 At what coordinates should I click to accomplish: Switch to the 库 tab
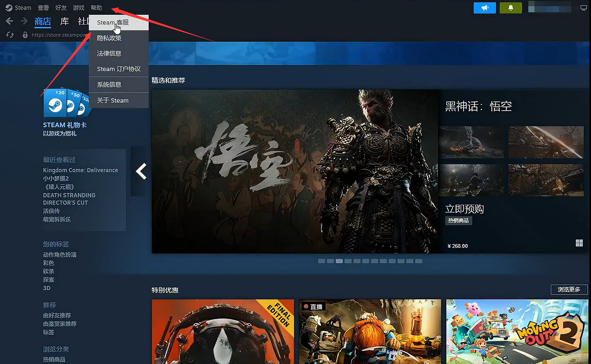65,21
